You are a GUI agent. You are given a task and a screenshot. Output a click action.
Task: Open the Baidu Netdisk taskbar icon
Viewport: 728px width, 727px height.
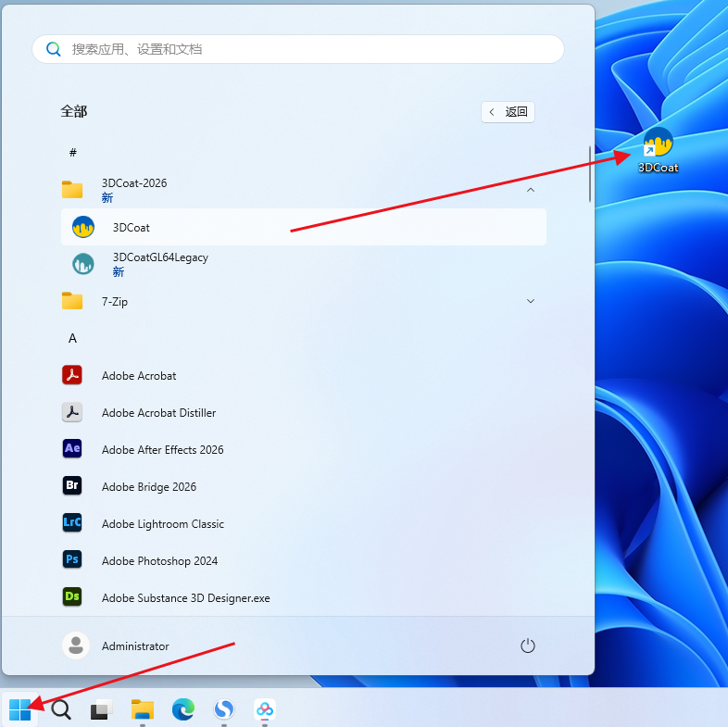tap(265, 709)
